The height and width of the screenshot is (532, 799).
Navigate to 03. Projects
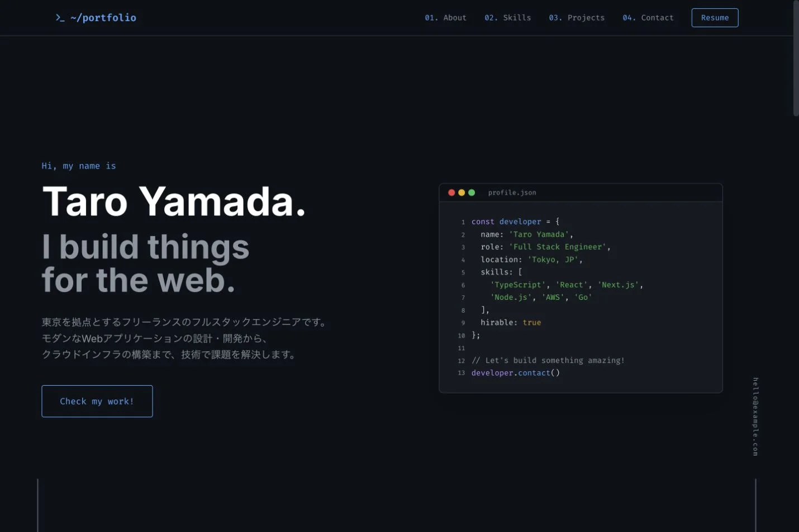point(577,18)
